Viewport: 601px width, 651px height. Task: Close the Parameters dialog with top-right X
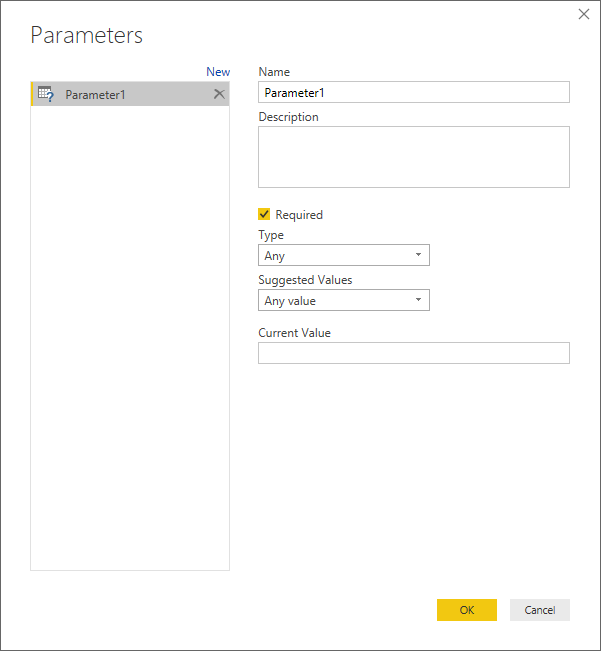click(x=584, y=13)
